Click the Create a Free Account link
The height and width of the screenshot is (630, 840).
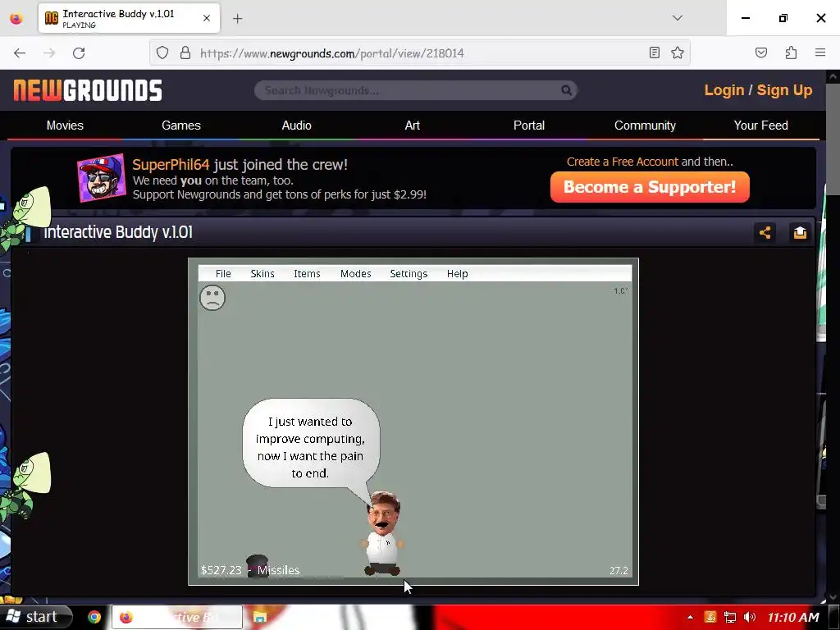623,162
